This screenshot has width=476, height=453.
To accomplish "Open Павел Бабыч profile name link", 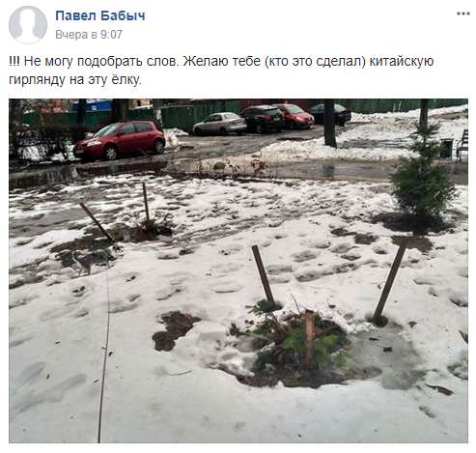I will pos(100,15).
